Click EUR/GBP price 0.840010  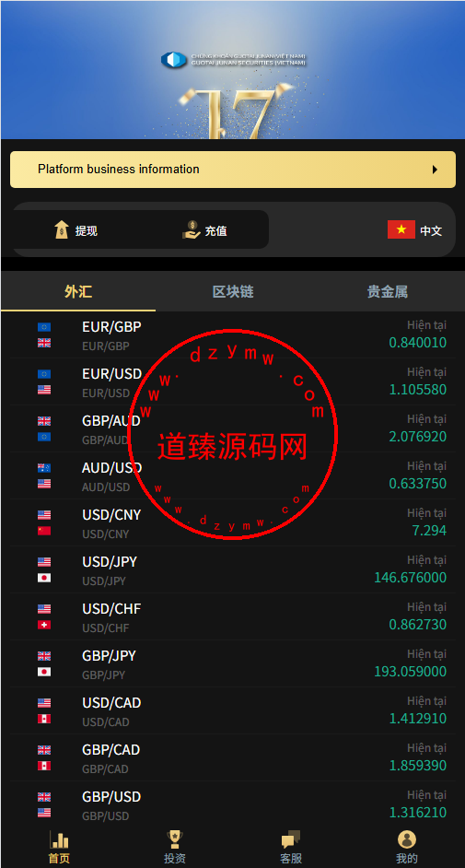tap(417, 343)
